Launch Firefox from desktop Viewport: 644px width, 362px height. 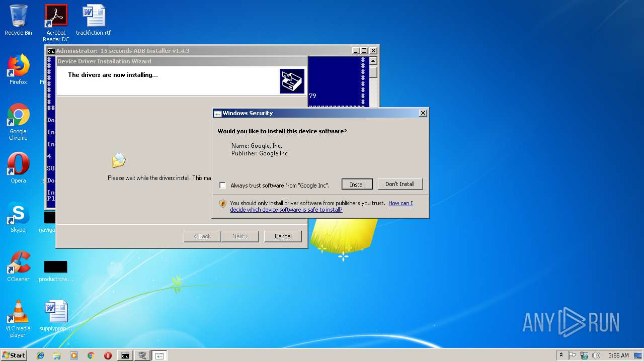pyautogui.click(x=18, y=69)
